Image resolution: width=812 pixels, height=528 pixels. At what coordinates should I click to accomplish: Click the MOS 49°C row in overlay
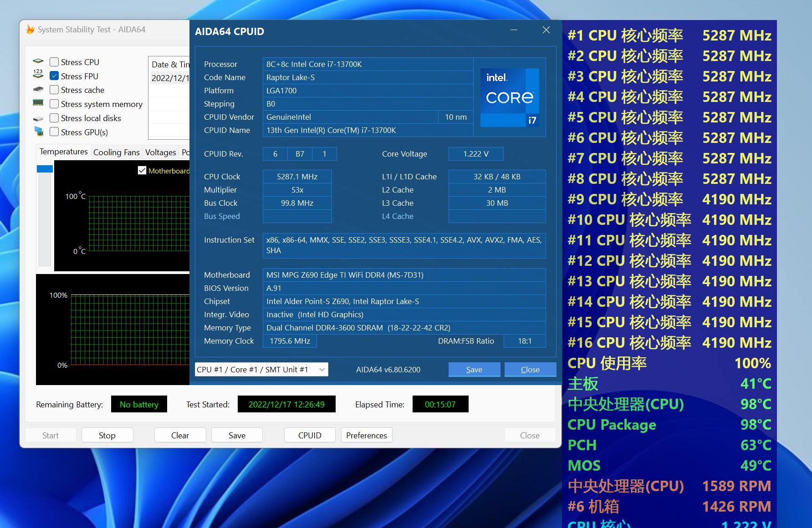point(669,466)
